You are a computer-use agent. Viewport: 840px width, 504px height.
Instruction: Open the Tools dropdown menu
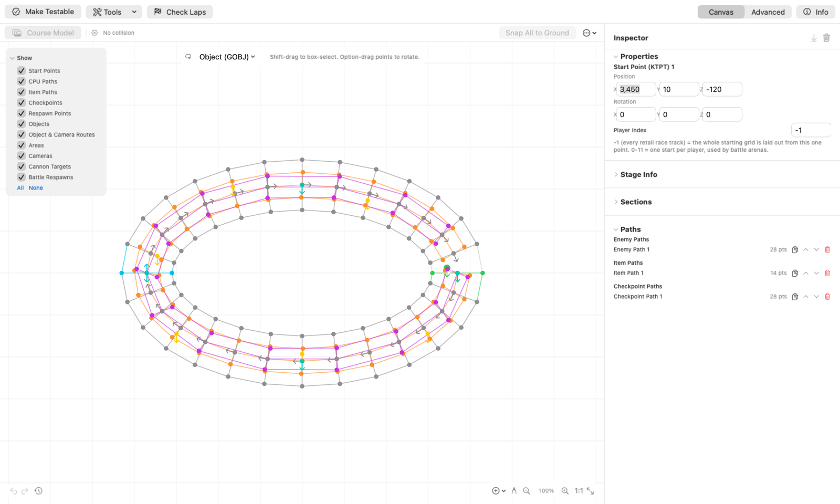point(114,12)
